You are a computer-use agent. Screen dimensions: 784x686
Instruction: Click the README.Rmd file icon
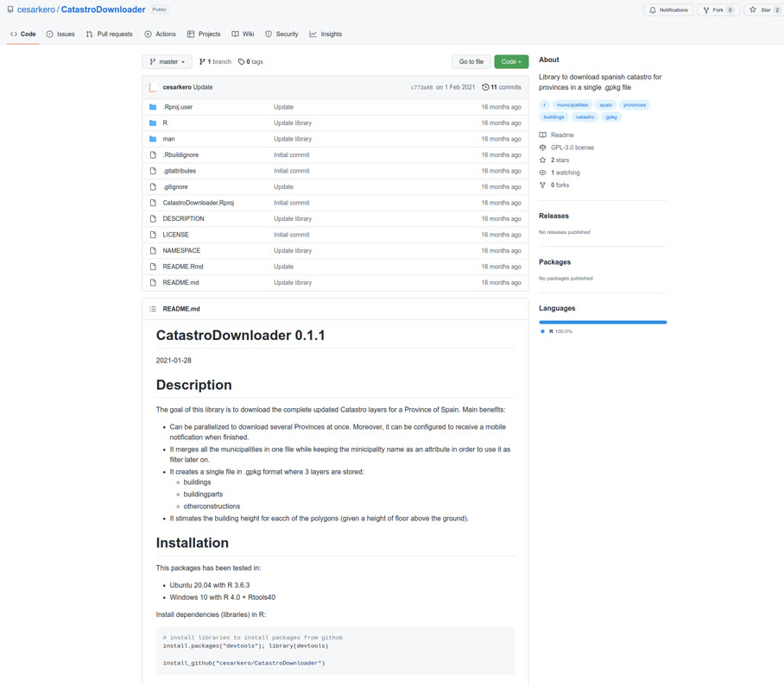click(x=153, y=267)
